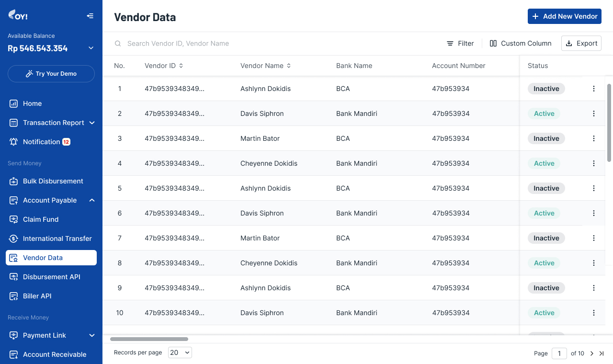Click the Add New Vendor button
613x364 pixels.
(564, 16)
